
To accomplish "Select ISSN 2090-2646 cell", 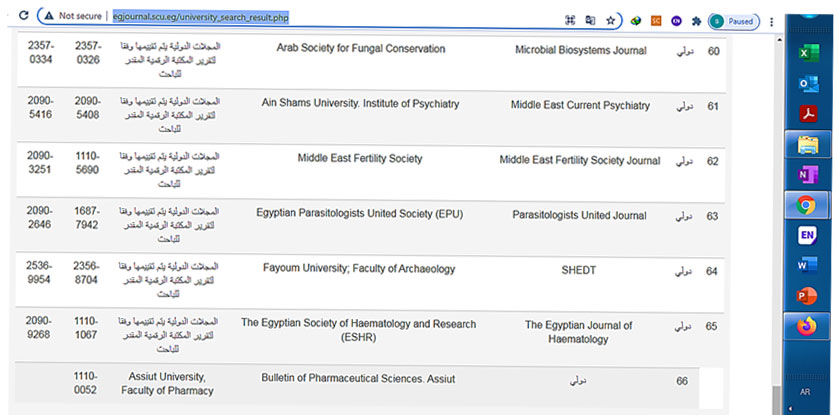I will 40,217.
